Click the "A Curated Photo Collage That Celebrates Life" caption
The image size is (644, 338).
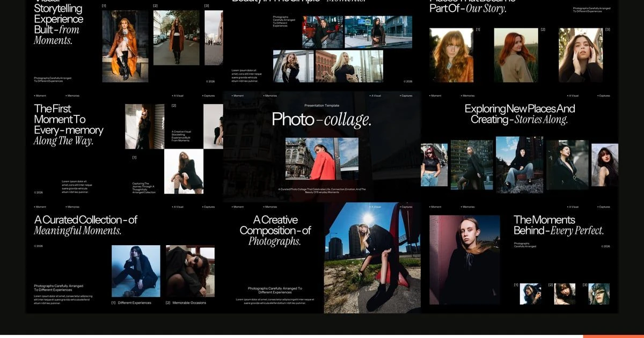322,190
